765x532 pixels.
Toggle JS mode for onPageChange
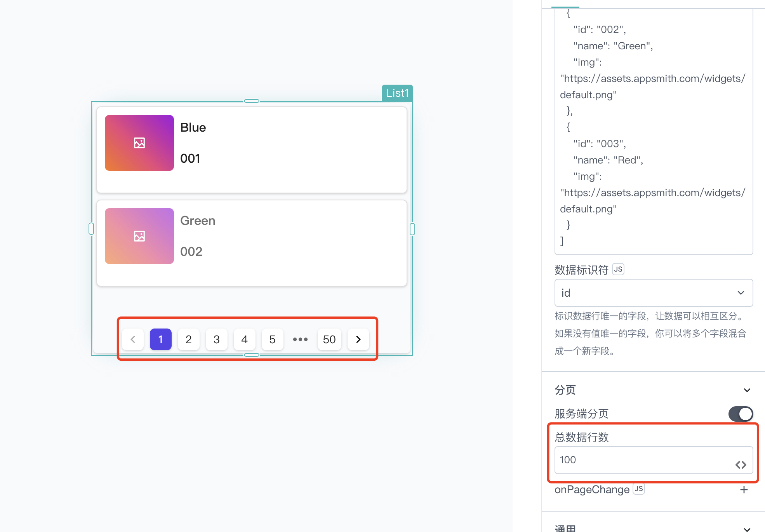coord(639,489)
